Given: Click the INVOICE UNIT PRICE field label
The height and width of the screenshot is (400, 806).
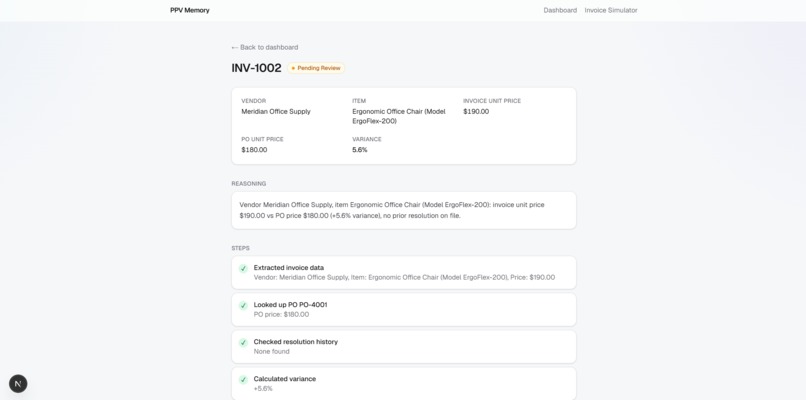Looking at the screenshot, I should [492, 101].
